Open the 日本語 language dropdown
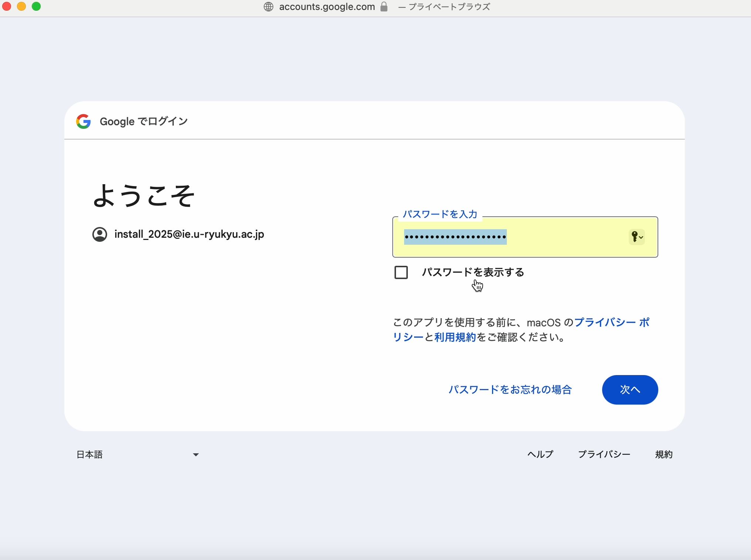Image resolution: width=751 pixels, height=560 pixels. (x=137, y=454)
